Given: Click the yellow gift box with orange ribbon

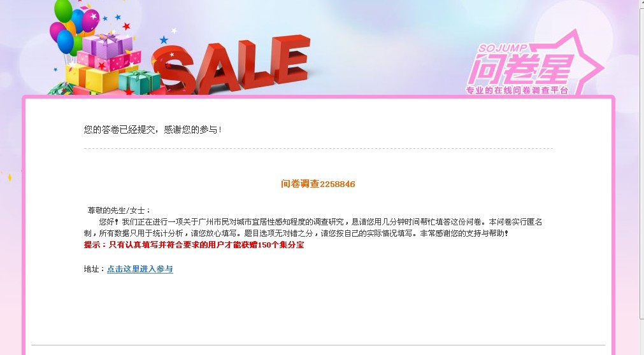Looking at the screenshot, I should tap(92, 78).
